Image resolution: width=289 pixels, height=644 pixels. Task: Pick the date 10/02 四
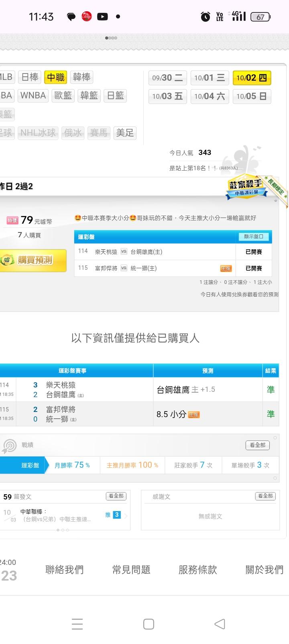pos(252,78)
